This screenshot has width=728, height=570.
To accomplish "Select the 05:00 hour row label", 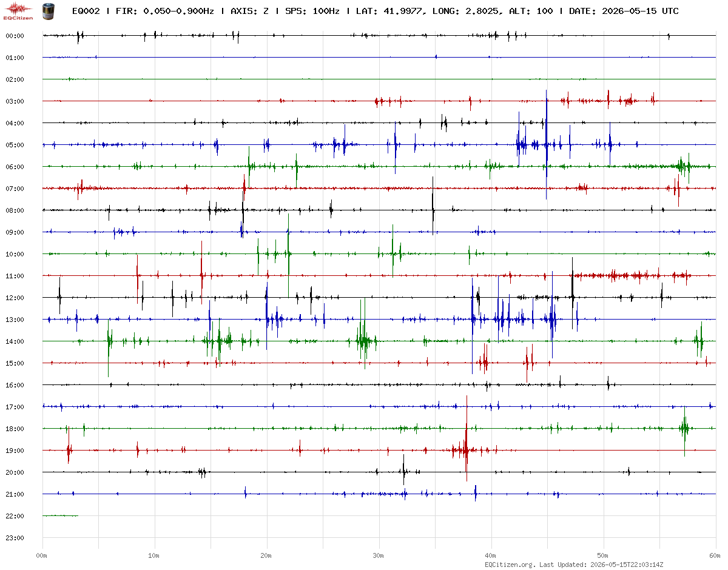I will pyautogui.click(x=15, y=145).
